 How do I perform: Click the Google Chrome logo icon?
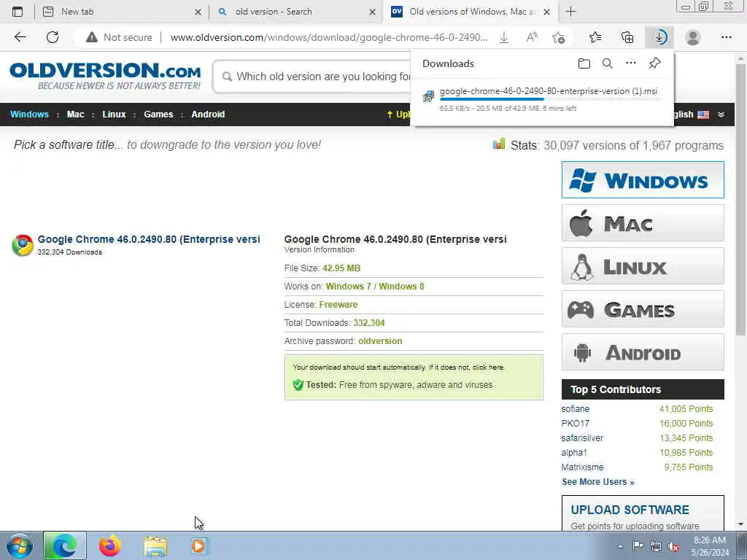click(23, 245)
